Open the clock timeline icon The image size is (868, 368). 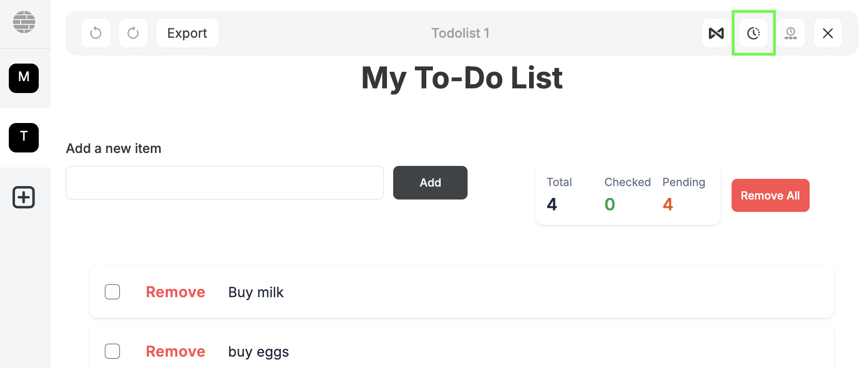pyautogui.click(x=791, y=33)
